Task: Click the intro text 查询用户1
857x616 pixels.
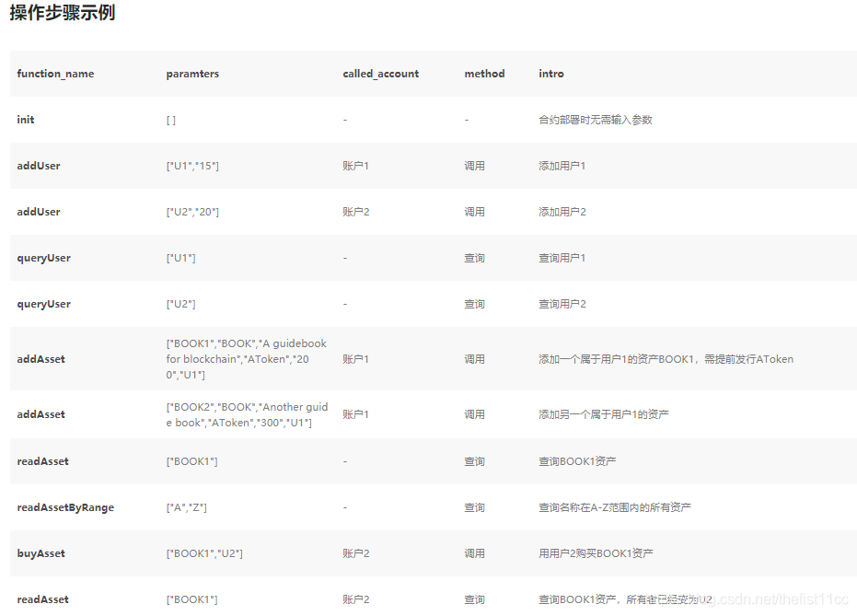Action: click(x=562, y=258)
